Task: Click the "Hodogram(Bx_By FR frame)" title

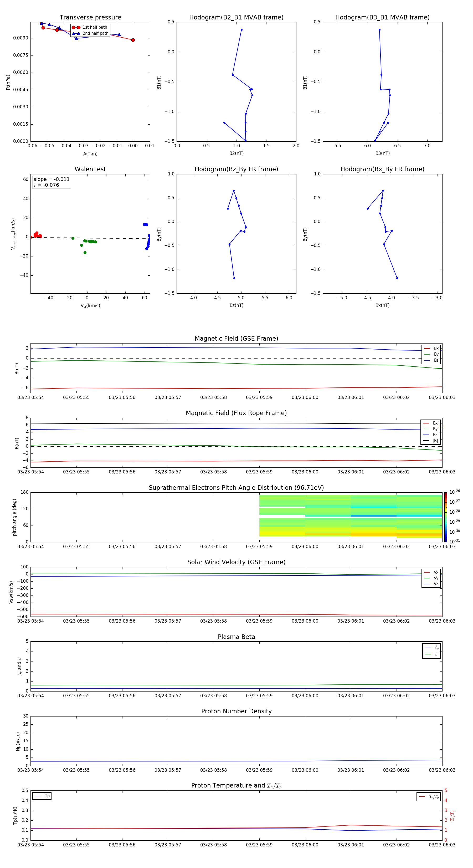Action: pos(382,169)
